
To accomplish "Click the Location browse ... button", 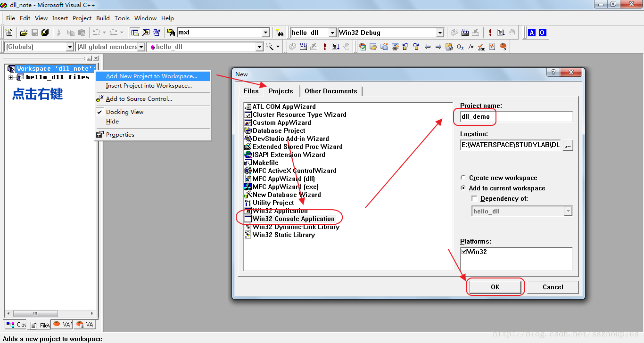I will pos(568,145).
